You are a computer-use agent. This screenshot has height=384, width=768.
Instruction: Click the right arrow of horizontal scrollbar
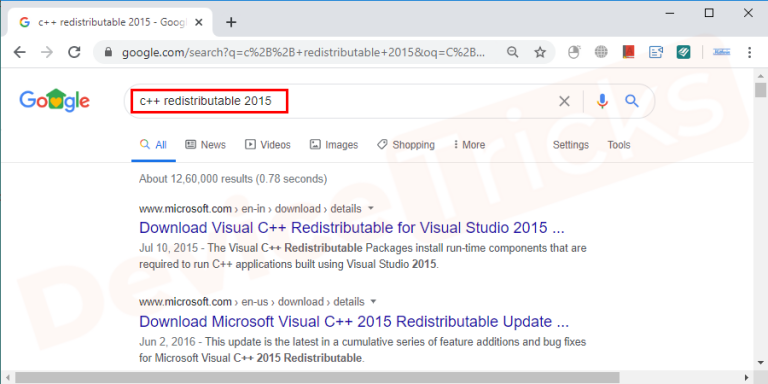[746, 378]
